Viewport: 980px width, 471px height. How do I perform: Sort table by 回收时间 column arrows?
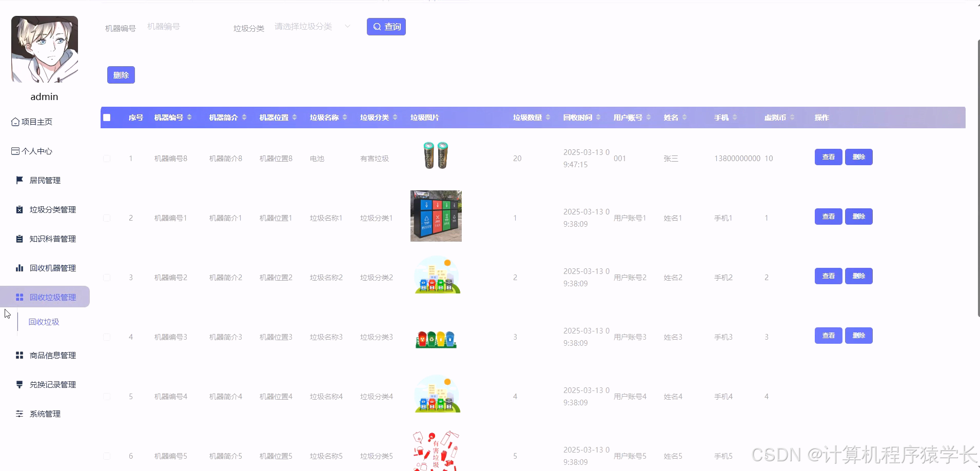599,117
